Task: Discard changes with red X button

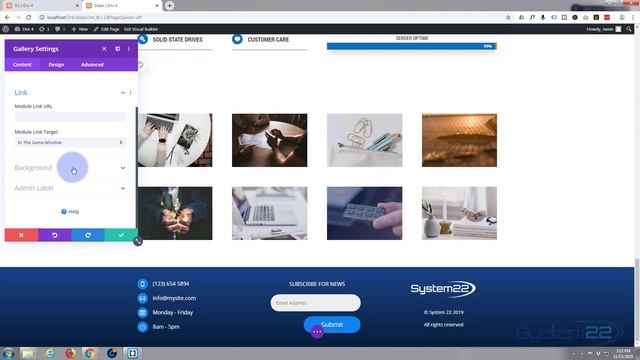Action: pos(21,235)
